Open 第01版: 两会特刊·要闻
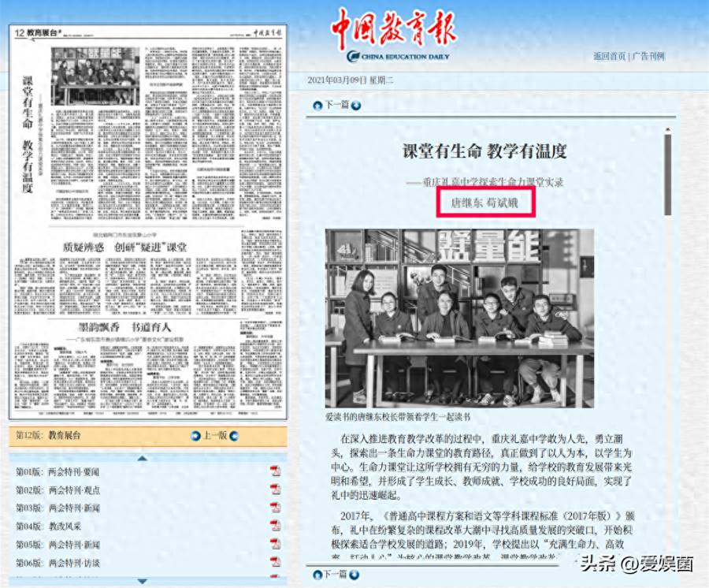This screenshot has height=588, width=709. click(x=58, y=472)
